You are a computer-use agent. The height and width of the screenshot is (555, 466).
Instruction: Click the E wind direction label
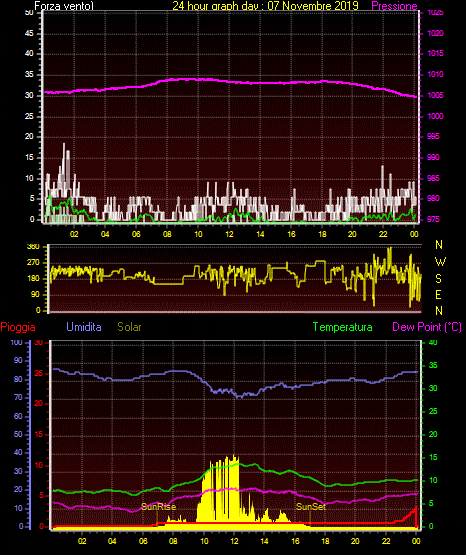[438, 294]
